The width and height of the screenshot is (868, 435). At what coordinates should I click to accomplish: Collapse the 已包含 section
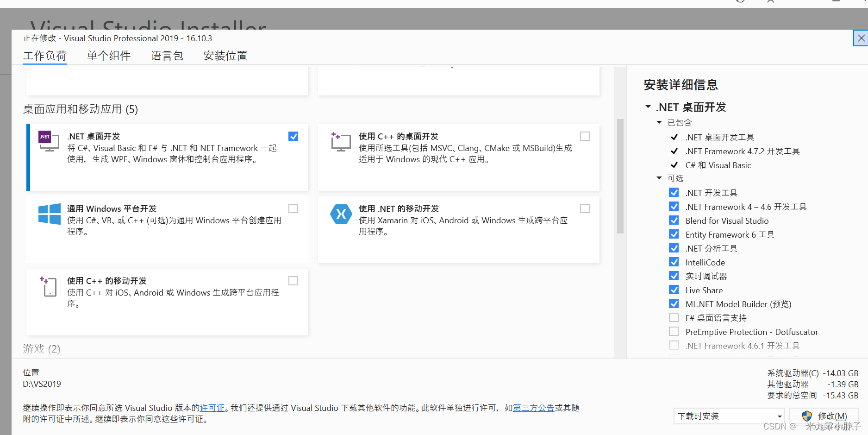point(659,122)
